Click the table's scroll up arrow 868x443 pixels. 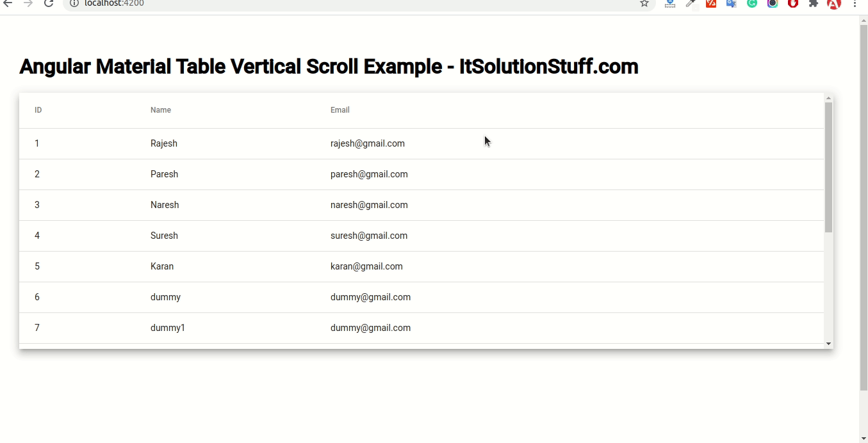click(828, 99)
